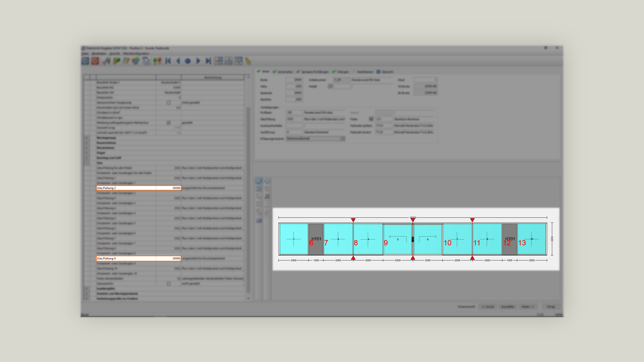Open the Ansicht menu
644x362 pixels.
pos(114,54)
